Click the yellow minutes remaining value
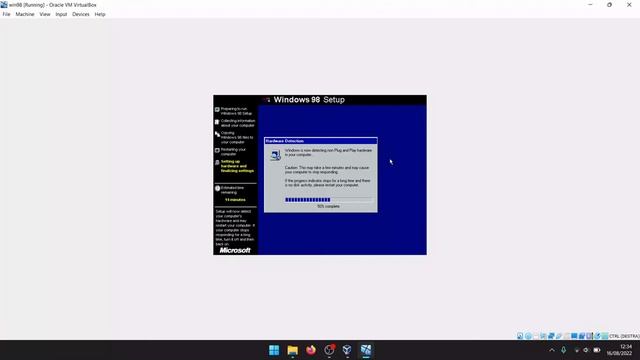640x360 pixels. (x=236, y=200)
